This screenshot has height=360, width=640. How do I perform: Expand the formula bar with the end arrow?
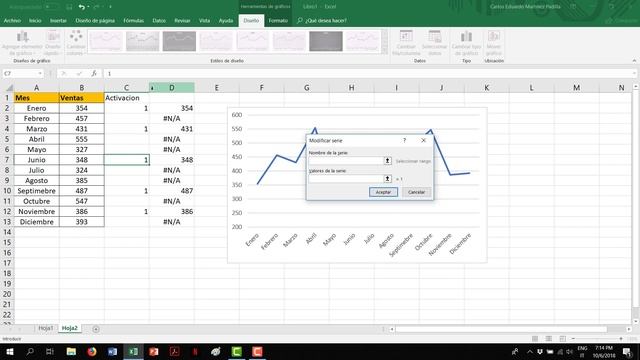pyautogui.click(x=634, y=73)
